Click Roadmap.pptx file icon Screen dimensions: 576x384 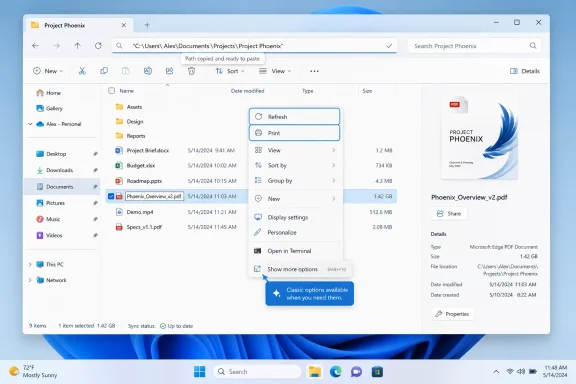tap(119, 181)
